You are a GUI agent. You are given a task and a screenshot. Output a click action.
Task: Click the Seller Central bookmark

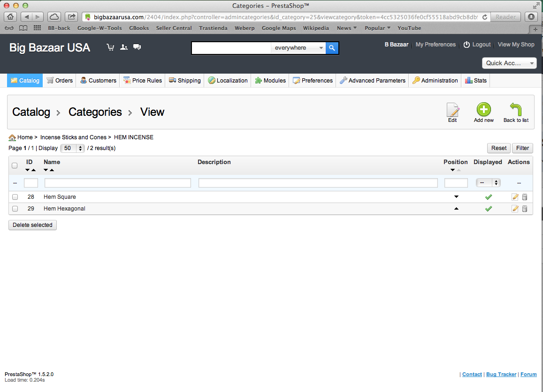(x=174, y=28)
